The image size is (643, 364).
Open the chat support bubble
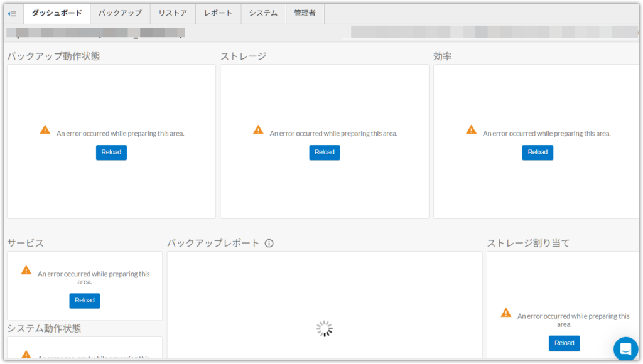pyautogui.click(x=625, y=349)
